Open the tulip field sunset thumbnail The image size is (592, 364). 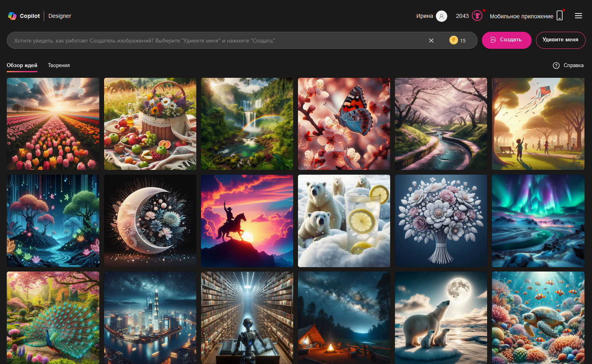coord(53,124)
